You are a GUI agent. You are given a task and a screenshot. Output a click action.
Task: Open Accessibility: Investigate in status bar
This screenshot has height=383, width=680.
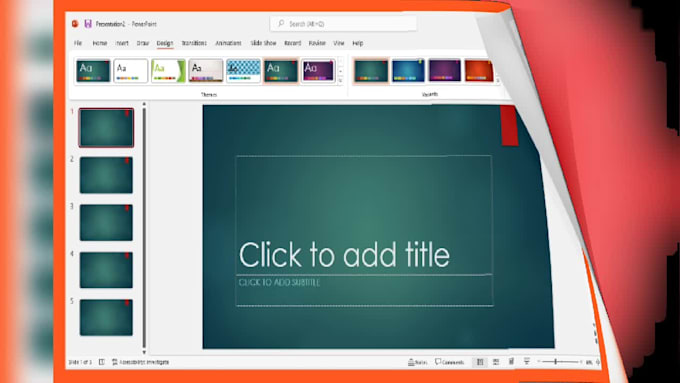[141, 362]
